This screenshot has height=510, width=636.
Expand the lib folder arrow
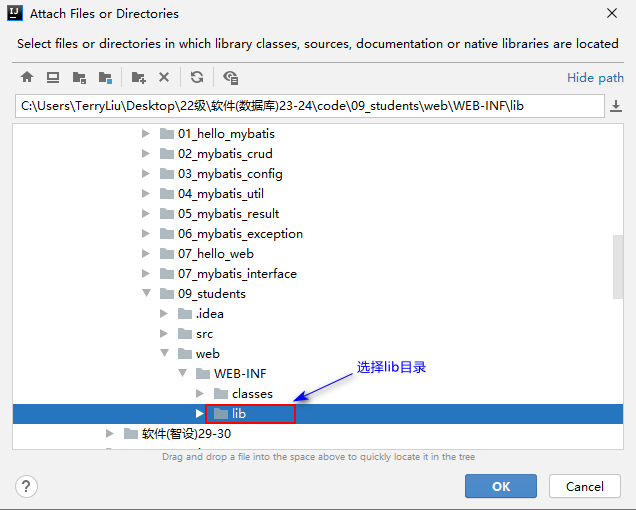(200, 413)
